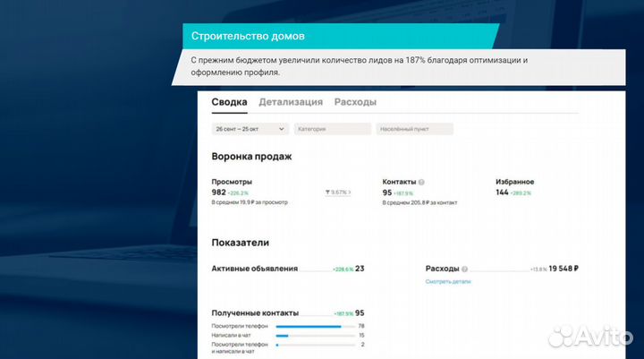Click the help icon next to Контакты
This screenshot has height=359, width=644.
(421, 182)
